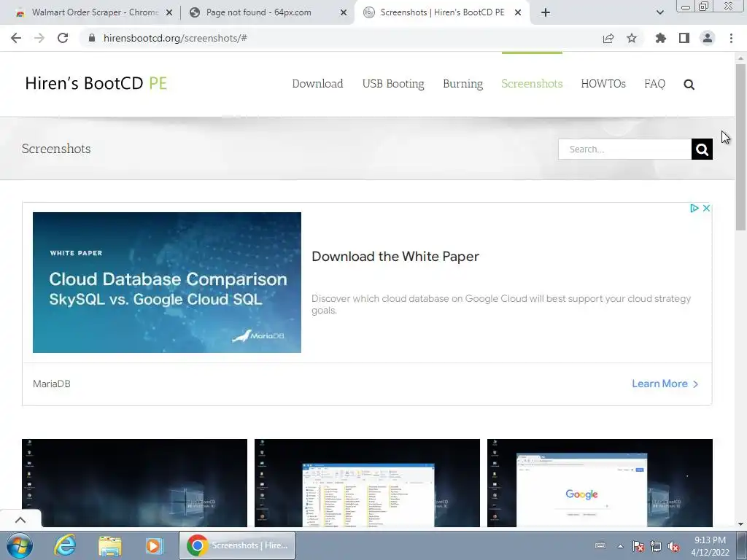Open the Chrome three-dot menu
The image size is (747, 560).
[731, 38]
